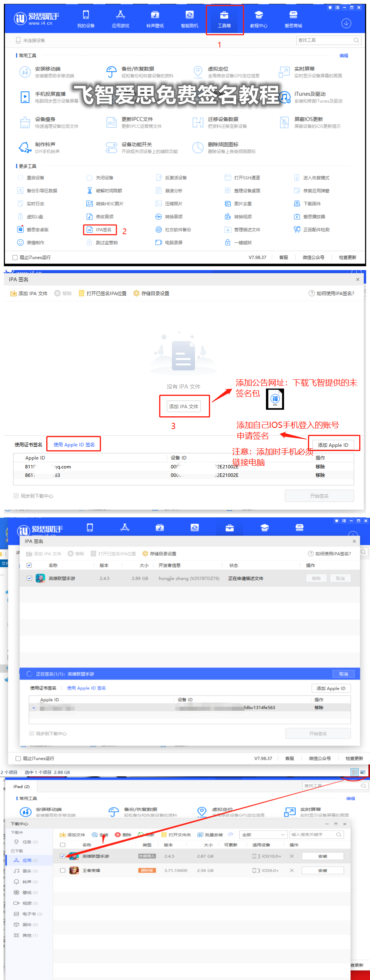Open 一键越狱 tool

coord(239,243)
